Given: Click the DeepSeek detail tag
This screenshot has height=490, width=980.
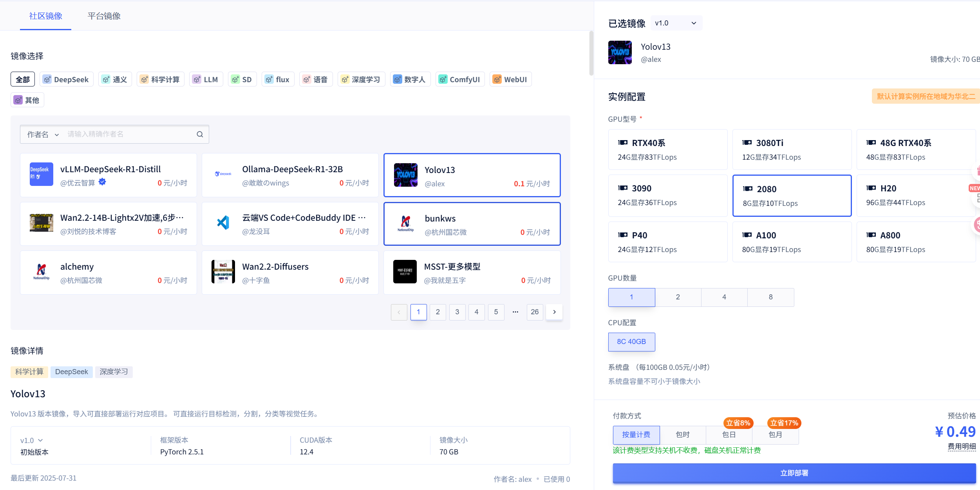Looking at the screenshot, I should (72, 372).
